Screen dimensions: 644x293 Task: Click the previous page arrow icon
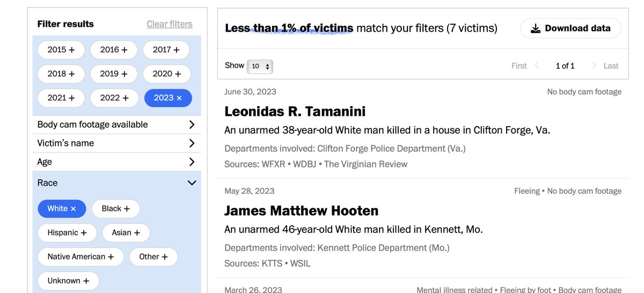(x=537, y=65)
